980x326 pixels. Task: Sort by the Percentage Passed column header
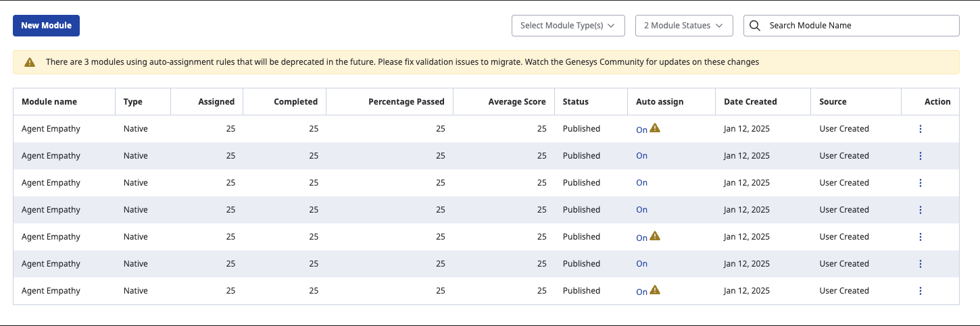pos(406,102)
